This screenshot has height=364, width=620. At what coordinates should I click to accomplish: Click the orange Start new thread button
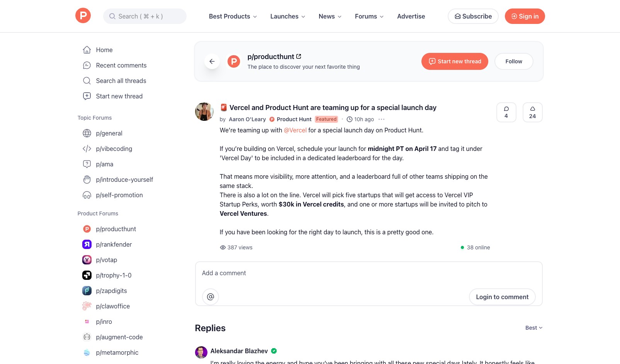(x=455, y=61)
